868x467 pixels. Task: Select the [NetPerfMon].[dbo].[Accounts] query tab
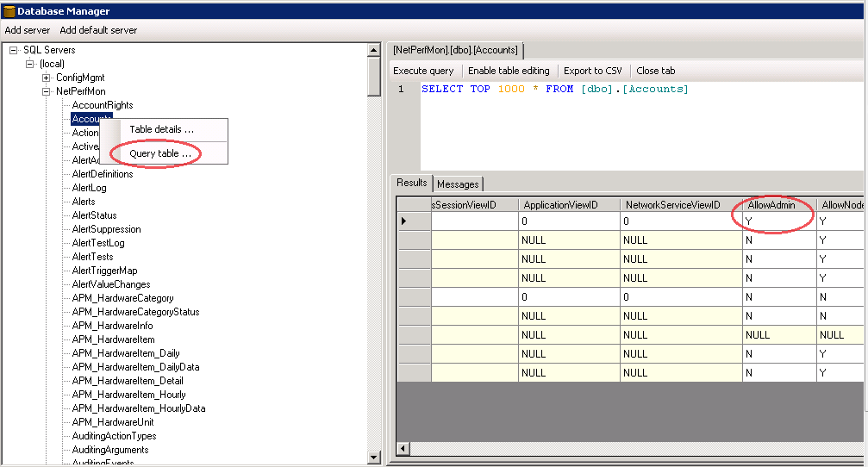coord(455,51)
